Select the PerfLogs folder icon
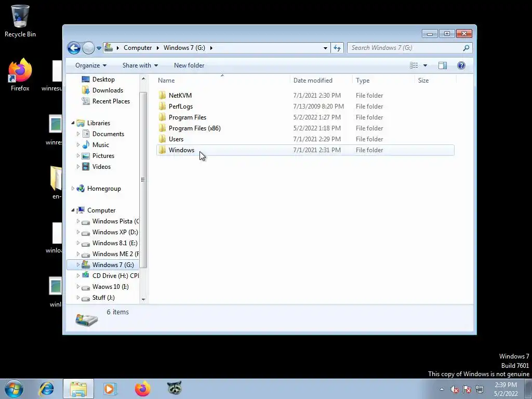This screenshot has height=399, width=532. pos(162,106)
